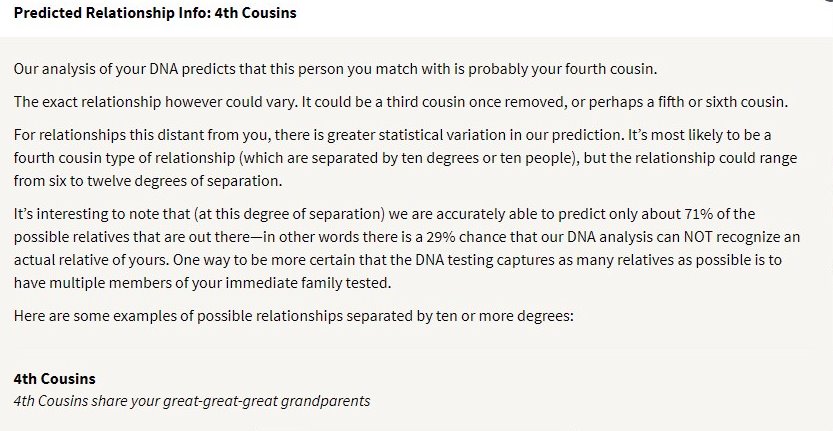
Task: Click the '29%' figure in the text
Action: pyautogui.click(x=440, y=237)
